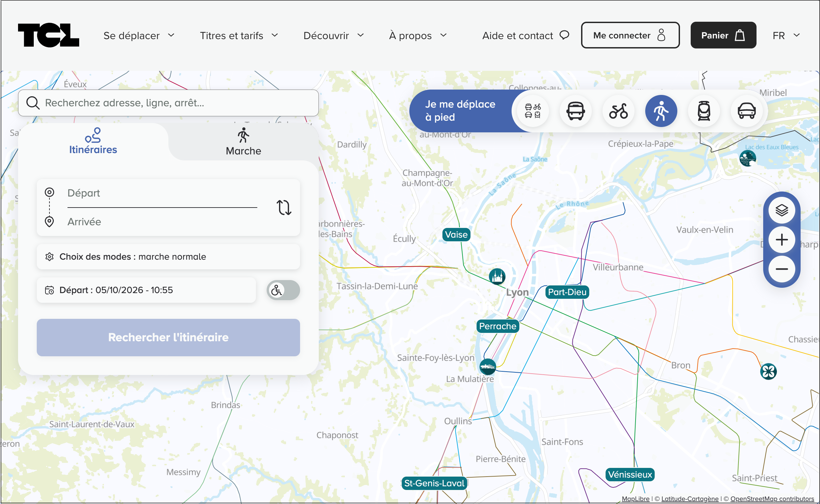The height and width of the screenshot is (504, 820).
Task: Click the Vaise station label
Action: coord(456,235)
